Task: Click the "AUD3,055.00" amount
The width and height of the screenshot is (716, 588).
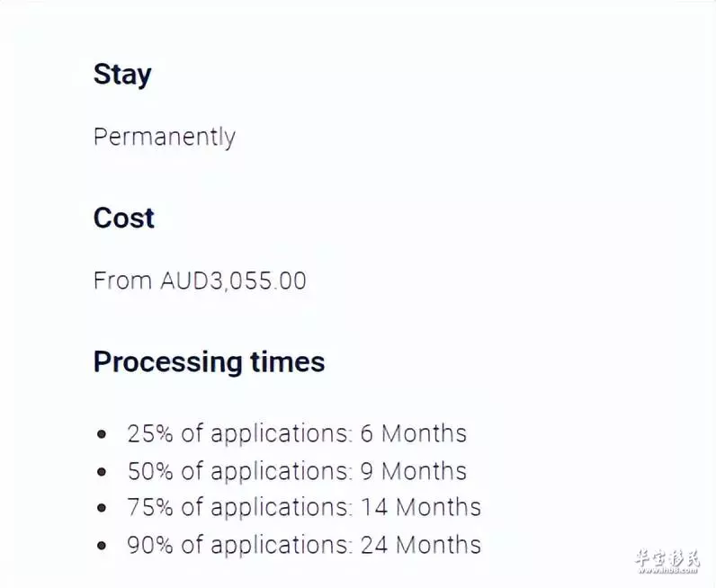Action: [x=233, y=281]
